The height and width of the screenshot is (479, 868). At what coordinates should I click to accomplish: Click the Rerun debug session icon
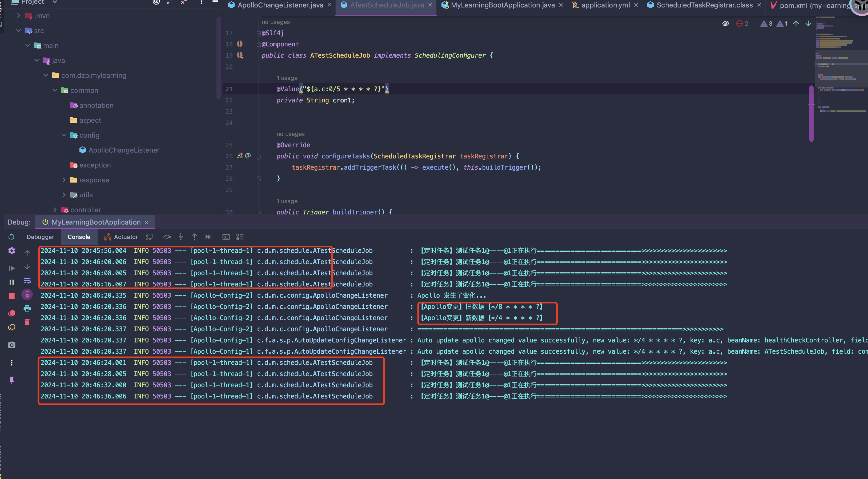coord(11,237)
